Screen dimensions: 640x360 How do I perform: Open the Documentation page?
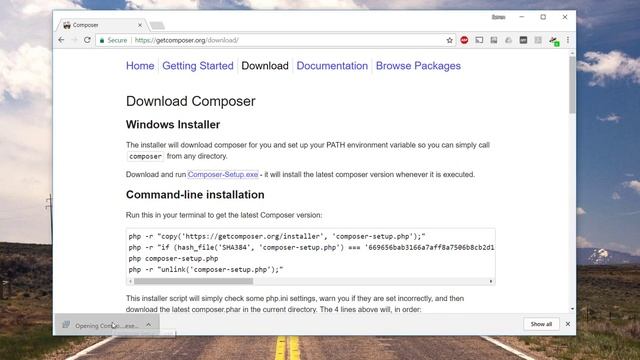(x=332, y=66)
